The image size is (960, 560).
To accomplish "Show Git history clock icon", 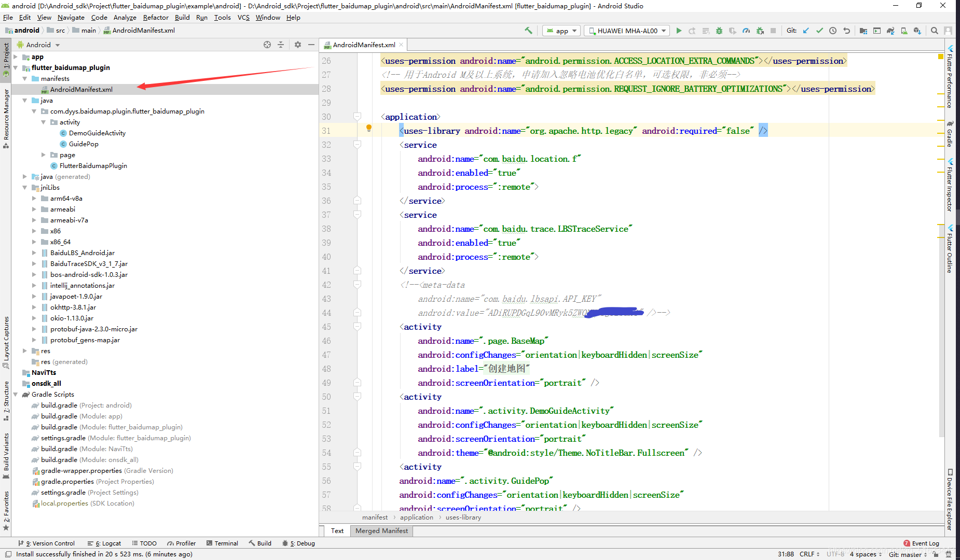I will pos(833,31).
